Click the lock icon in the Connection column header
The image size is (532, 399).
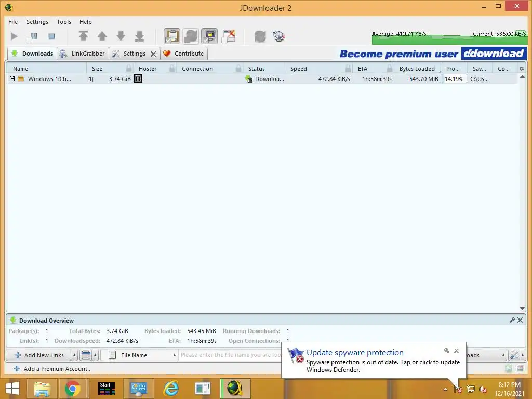[x=238, y=68]
